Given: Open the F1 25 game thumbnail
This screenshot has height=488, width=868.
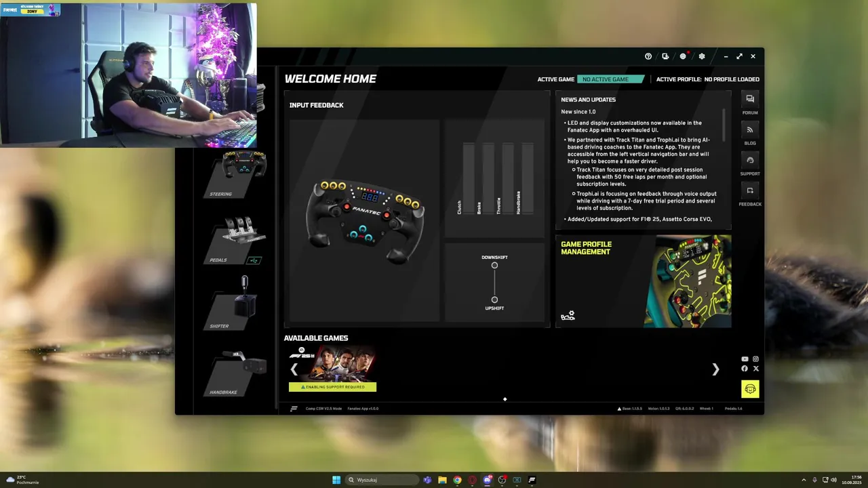Looking at the screenshot, I should 332,365.
